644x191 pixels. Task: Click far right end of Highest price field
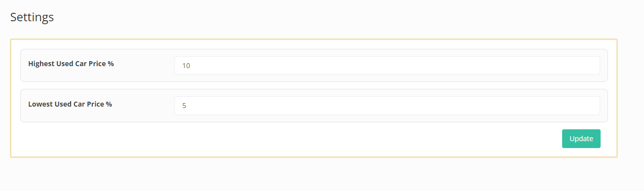coord(592,65)
